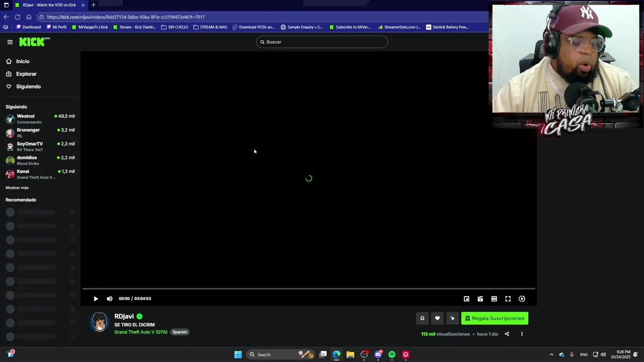This screenshot has height=362, width=644.
Task: Open tab actions menu icon
Action: pyautogui.click(x=6, y=5)
